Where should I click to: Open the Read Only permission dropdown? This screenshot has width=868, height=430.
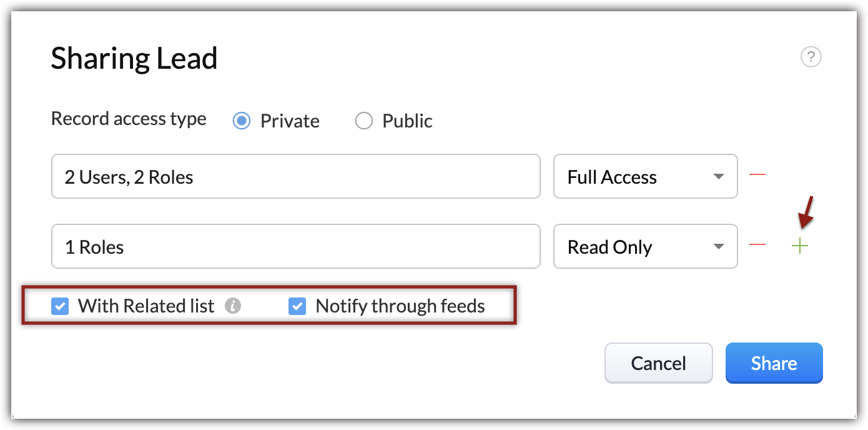tap(645, 247)
